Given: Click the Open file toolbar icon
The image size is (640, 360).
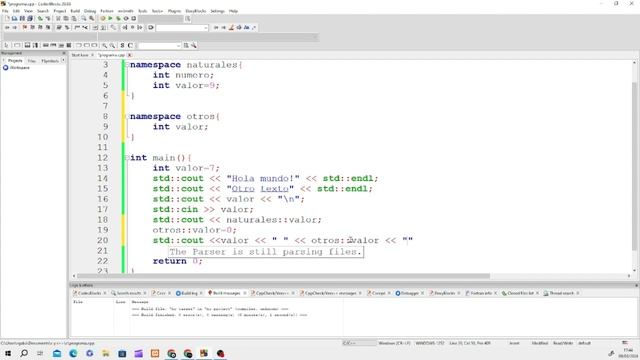Looking at the screenshot, I should coord(14,18).
